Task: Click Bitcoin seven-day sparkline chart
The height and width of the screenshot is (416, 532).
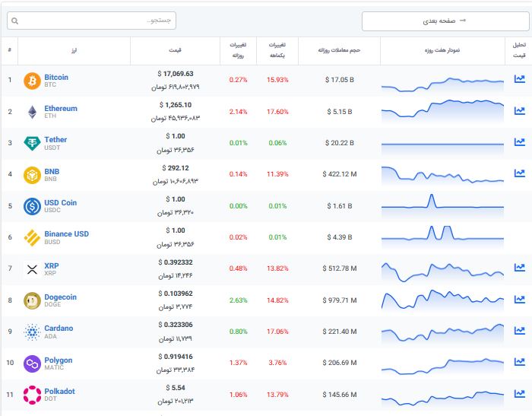Action: pos(442,85)
